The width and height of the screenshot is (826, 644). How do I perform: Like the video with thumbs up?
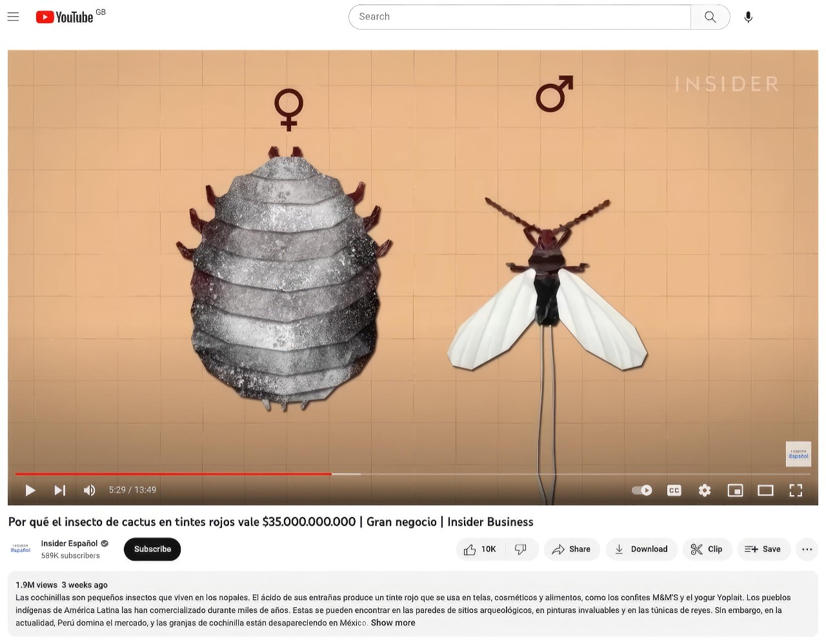(x=479, y=549)
